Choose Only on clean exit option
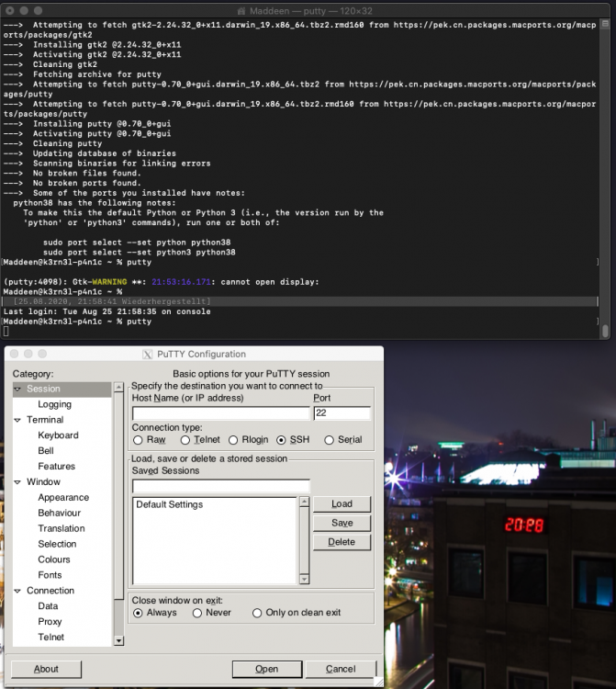 click(257, 613)
